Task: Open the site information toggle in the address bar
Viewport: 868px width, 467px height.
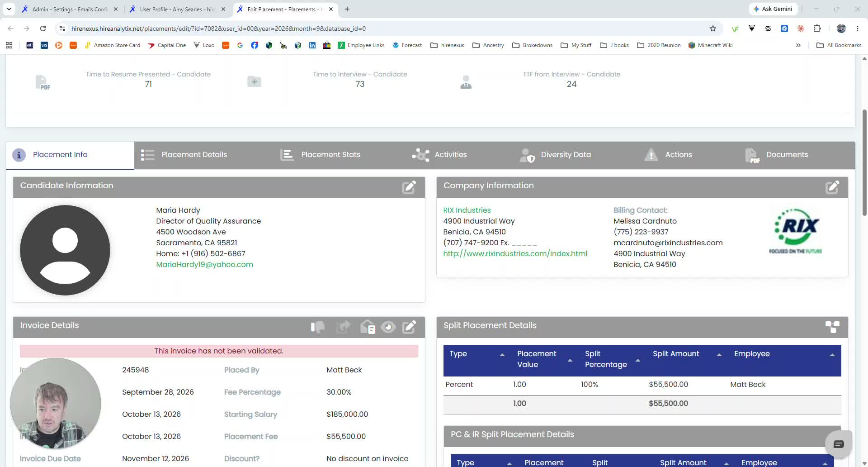Action: click(x=62, y=29)
